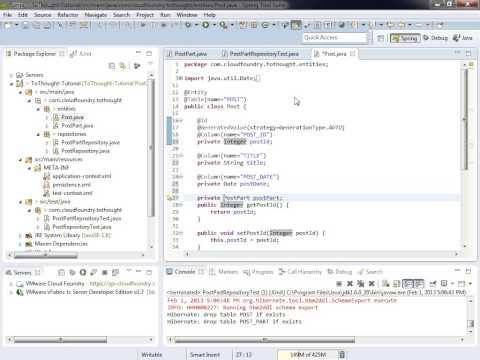Switch to Debug perspective button
480x360 pixels.
(x=436, y=38)
